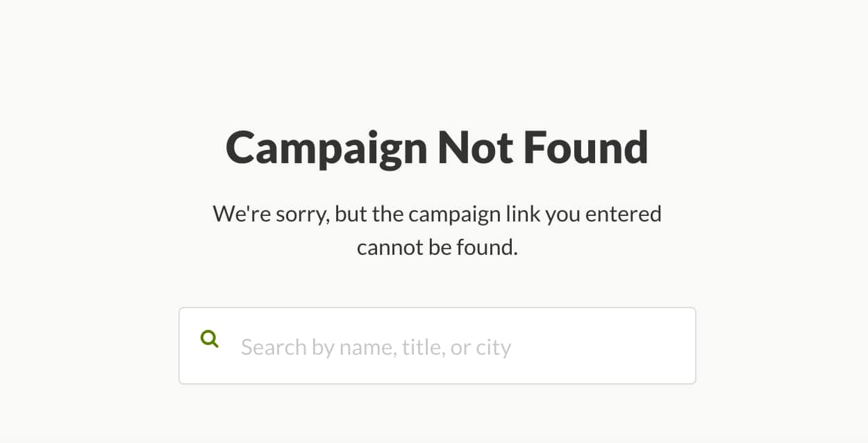Click the "Search by name, title, or city" placeholder
Screen dimensions: 868x443
coord(376,346)
